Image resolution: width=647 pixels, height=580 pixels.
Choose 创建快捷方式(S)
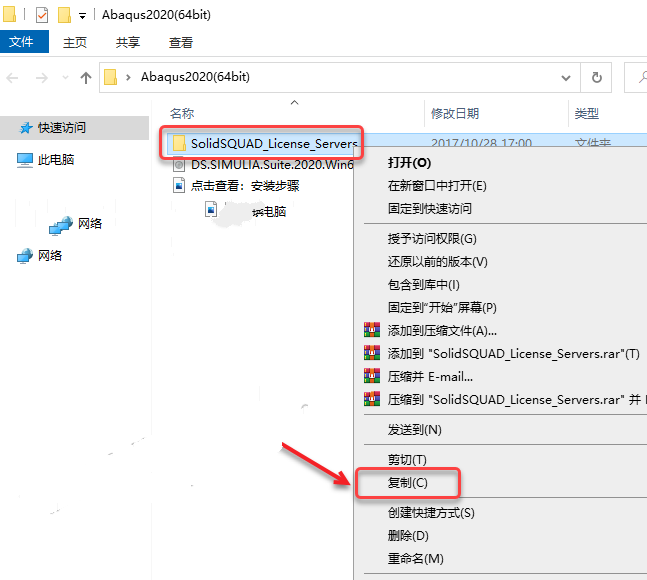(431, 513)
